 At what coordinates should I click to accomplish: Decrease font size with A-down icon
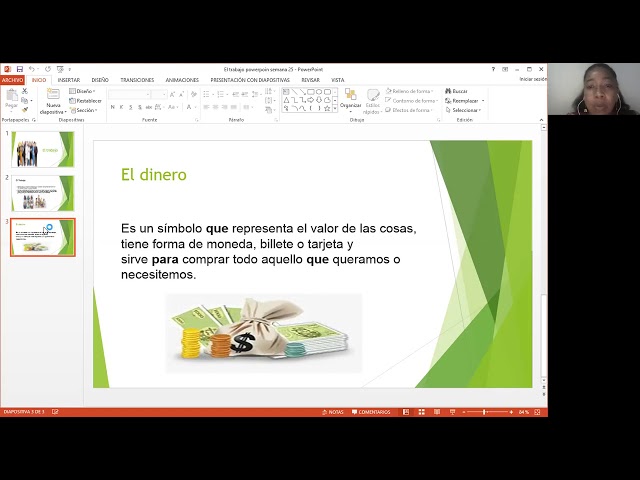[x=181, y=94]
